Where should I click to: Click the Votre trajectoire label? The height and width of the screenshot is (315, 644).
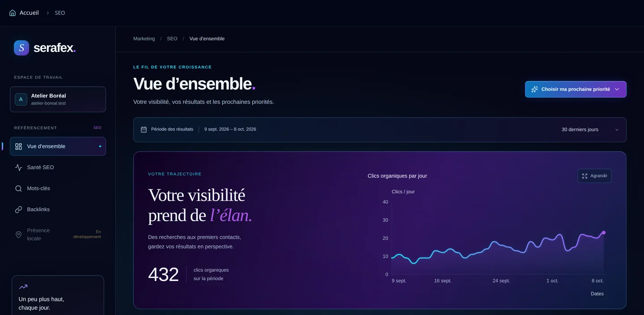point(175,174)
